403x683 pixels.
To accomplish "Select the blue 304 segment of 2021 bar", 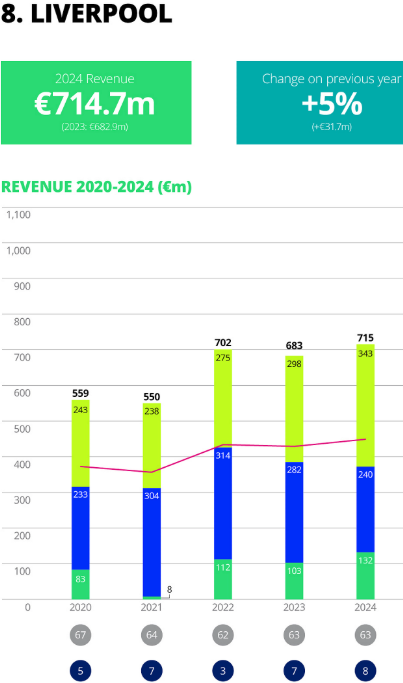I will (x=152, y=542).
